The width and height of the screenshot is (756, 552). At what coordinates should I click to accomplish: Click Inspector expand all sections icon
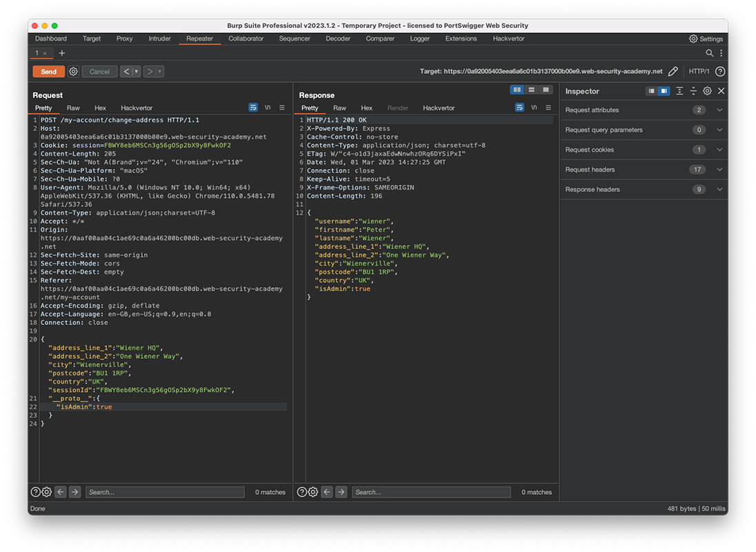679,91
